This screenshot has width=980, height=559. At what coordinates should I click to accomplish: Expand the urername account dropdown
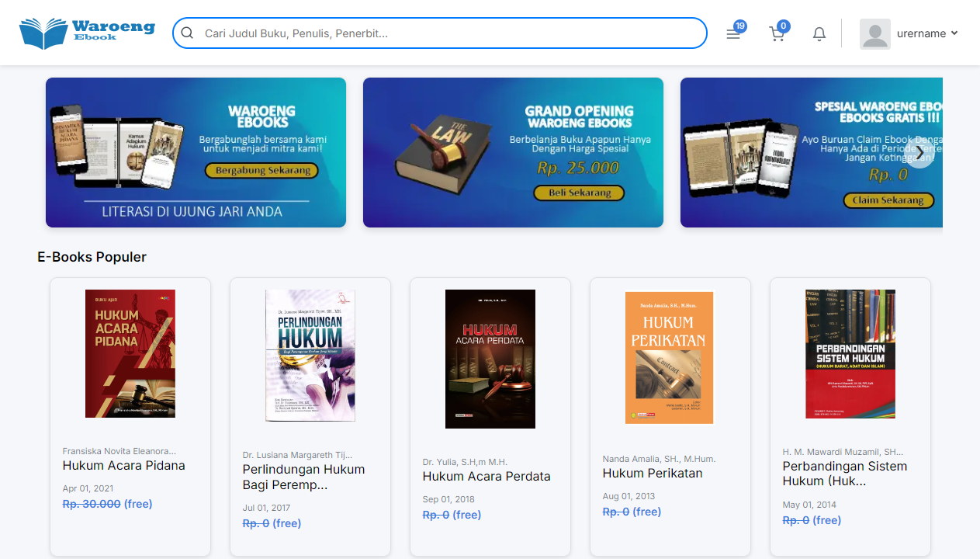coord(927,33)
